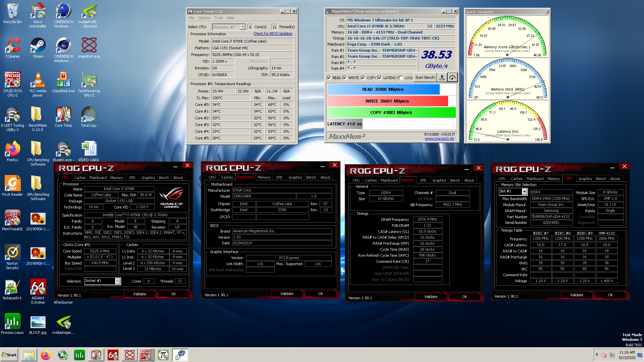Open Norton Security desktop icon
644x362 pixels.
(x=12, y=257)
